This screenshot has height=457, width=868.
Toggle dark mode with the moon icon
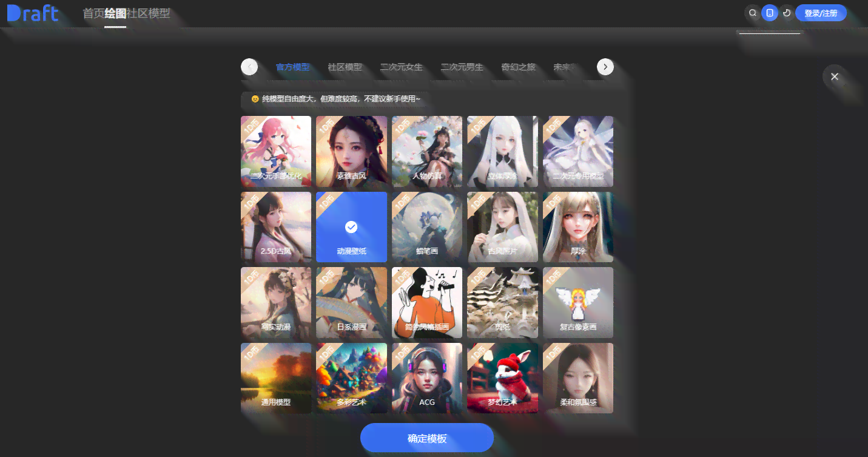click(x=787, y=13)
